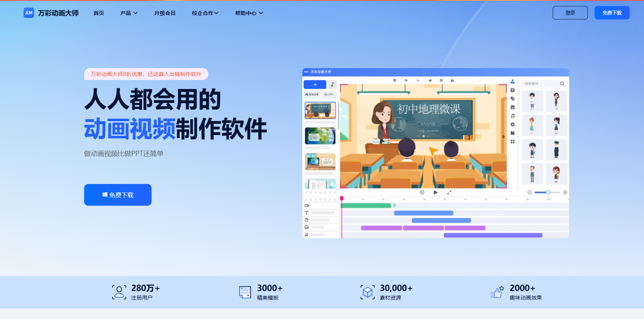Select the red-haired girl character

556,174
